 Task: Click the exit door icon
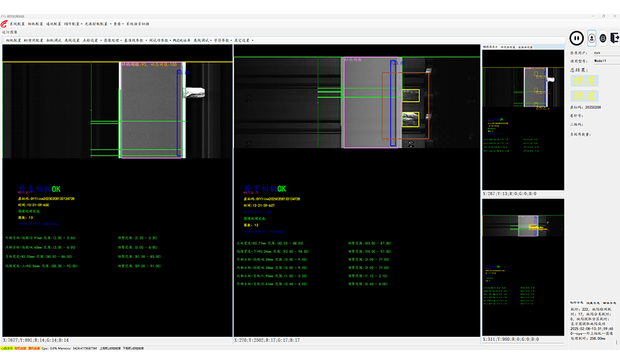(614, 38)
